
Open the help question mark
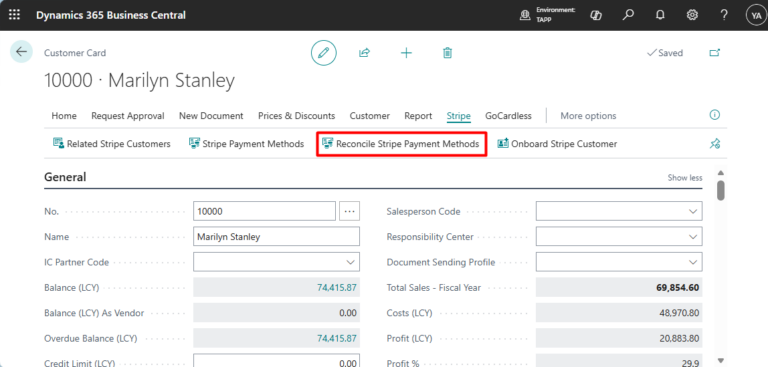coord(724,15)
